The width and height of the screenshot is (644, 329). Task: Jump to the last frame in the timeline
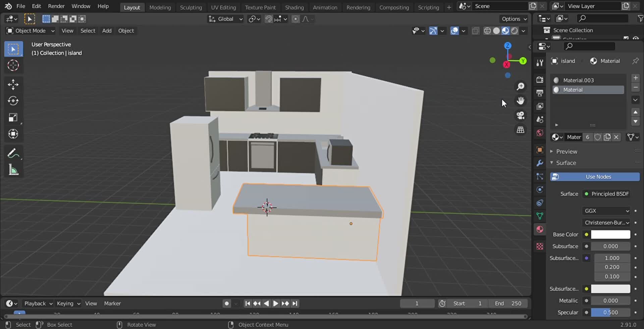pyautogui.click(x=295, y=304)
